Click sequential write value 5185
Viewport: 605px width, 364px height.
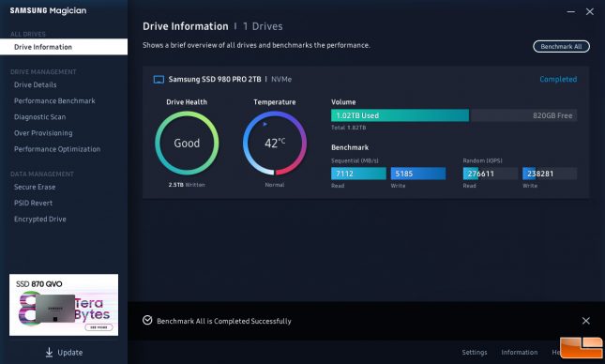pyautogui.click(x=417, y=174)
